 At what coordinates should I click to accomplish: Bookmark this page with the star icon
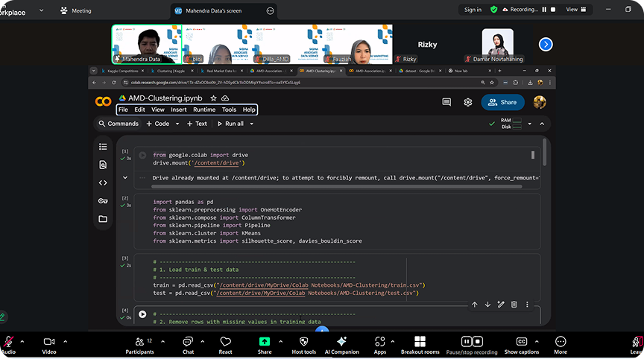(x=492, y=83)
